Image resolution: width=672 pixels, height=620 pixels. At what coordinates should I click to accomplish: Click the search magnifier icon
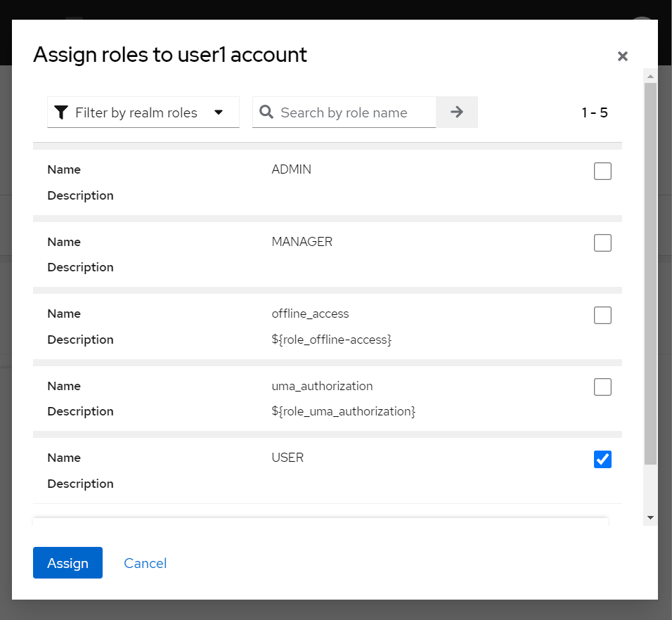coord(266,112)
